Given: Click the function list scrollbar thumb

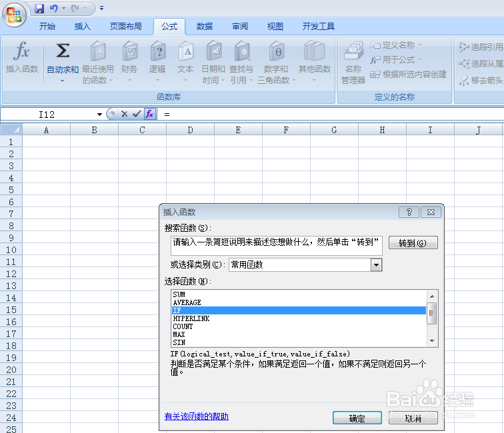Looking at the screenshot, I should (x=432, y=313).
